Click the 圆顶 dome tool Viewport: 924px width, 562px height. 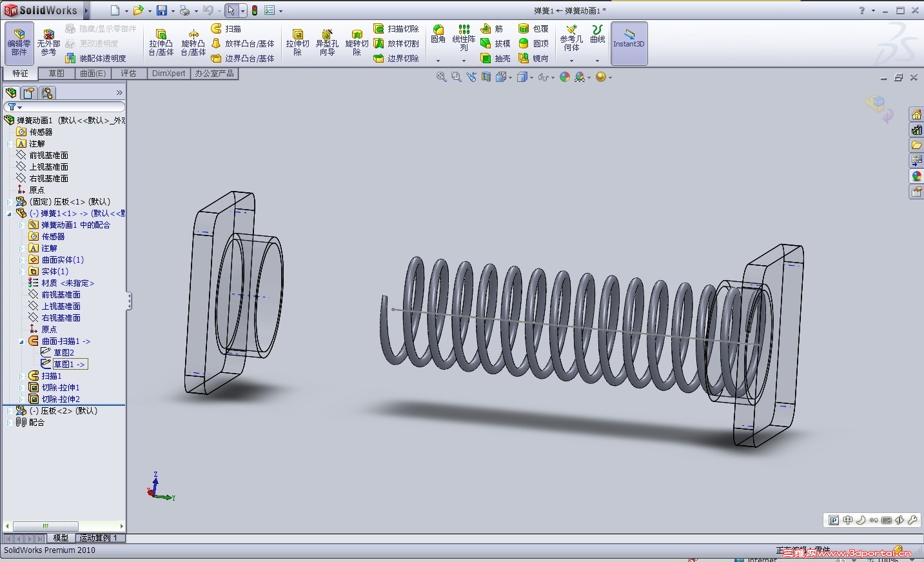click(533, 43)
